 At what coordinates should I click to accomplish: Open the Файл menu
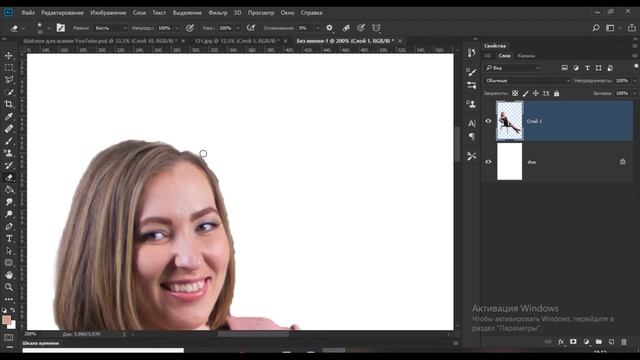28,13
